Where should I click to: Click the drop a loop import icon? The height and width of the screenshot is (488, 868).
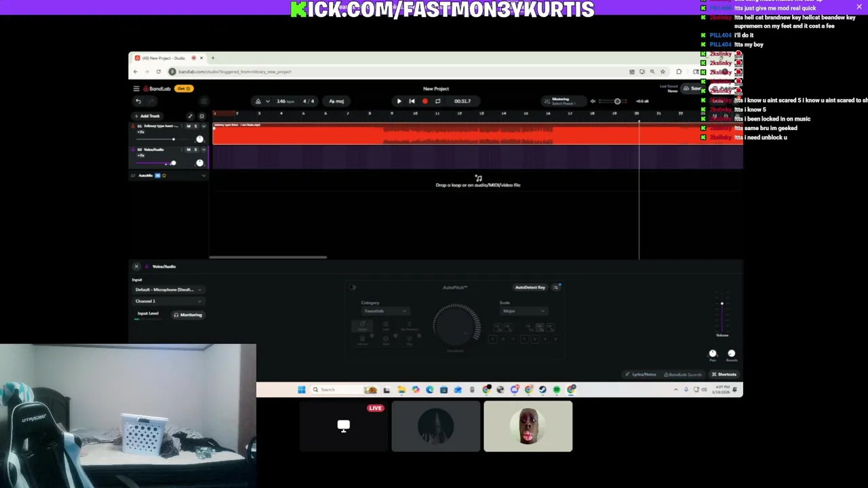click(478, 178)
